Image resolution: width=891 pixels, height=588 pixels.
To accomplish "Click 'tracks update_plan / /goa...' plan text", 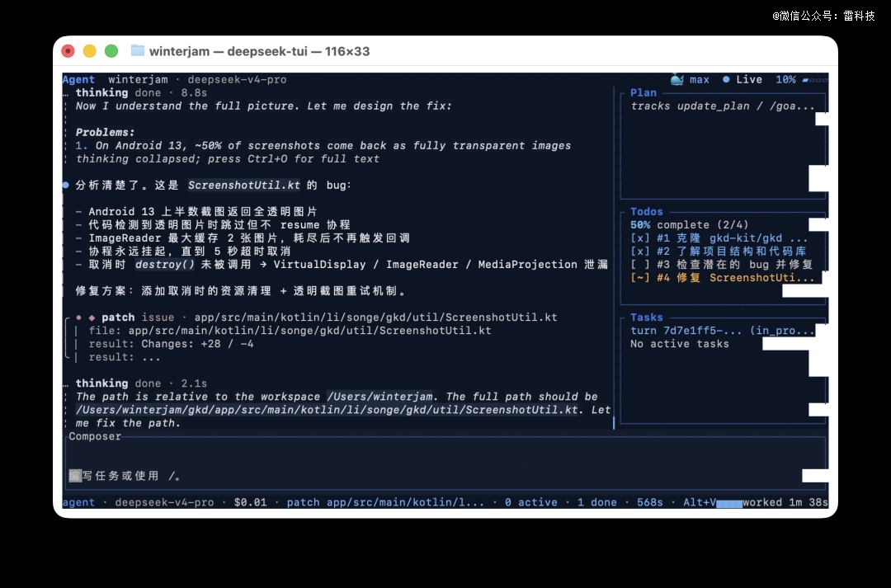I will 722,106.
